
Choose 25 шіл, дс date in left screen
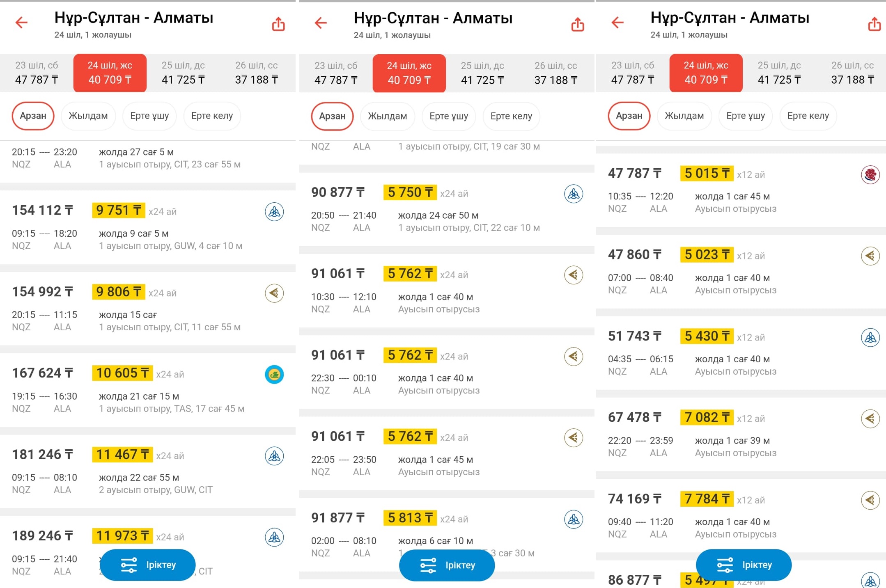[x=183, y=73]
